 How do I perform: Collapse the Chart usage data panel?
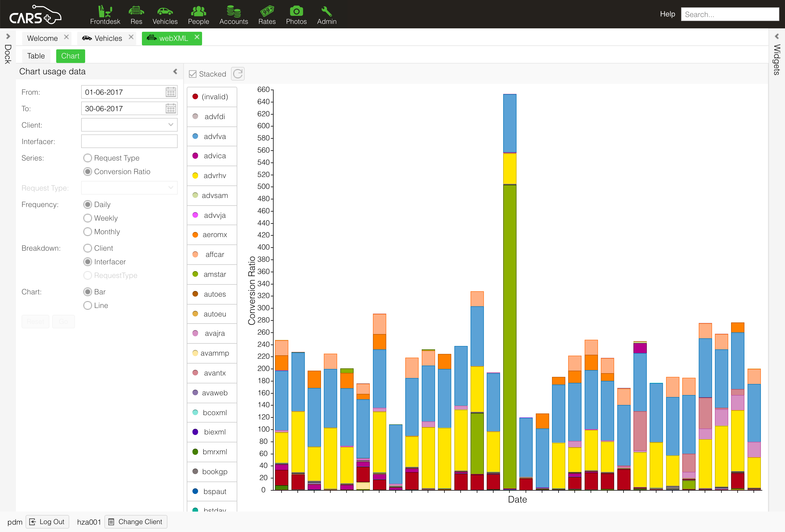pos(175,71)
